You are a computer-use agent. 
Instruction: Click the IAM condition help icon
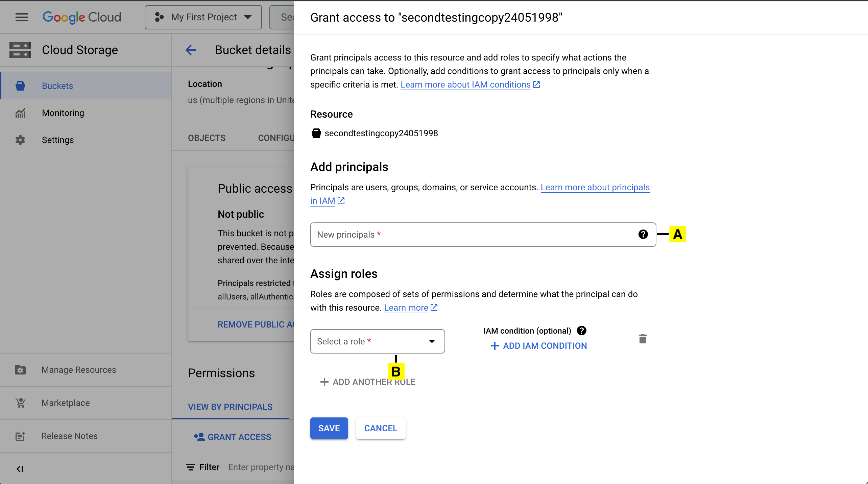tap(582, 331)
